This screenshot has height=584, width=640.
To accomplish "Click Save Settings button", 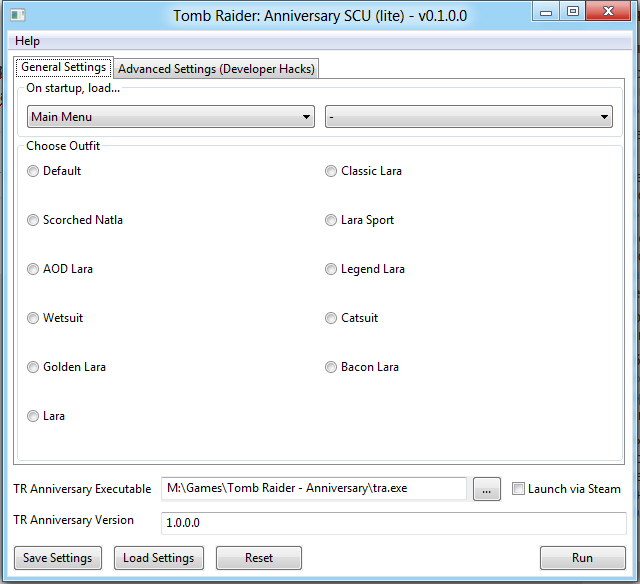I will [58, 558].
